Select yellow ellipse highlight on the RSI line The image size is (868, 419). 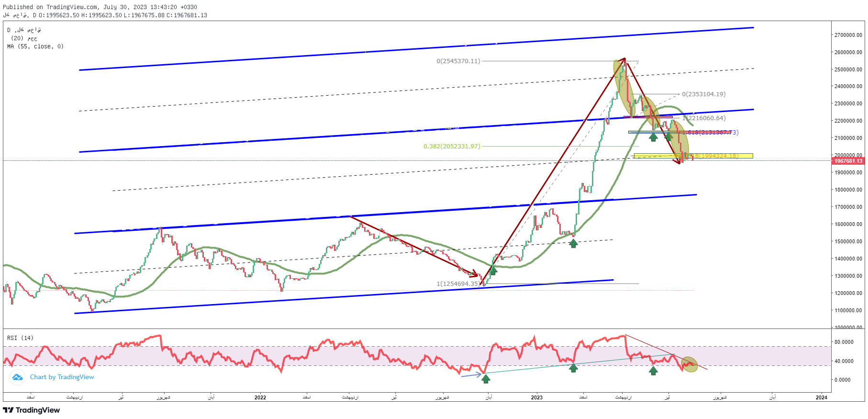(x=690, y=365)
